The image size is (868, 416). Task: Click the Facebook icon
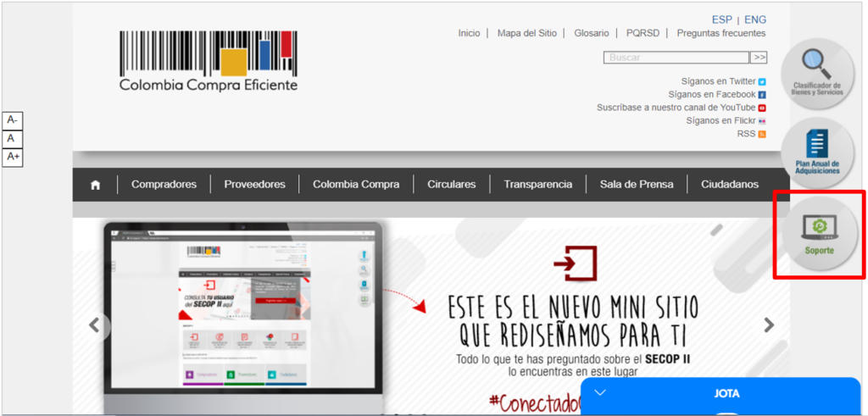762,95
